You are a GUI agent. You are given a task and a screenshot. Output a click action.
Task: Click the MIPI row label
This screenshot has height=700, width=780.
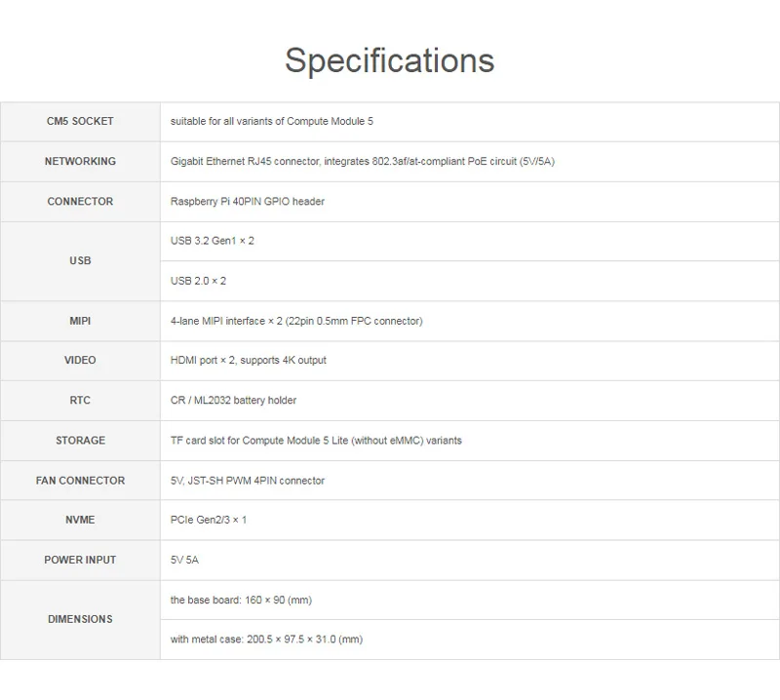click(x=80, y=321)
